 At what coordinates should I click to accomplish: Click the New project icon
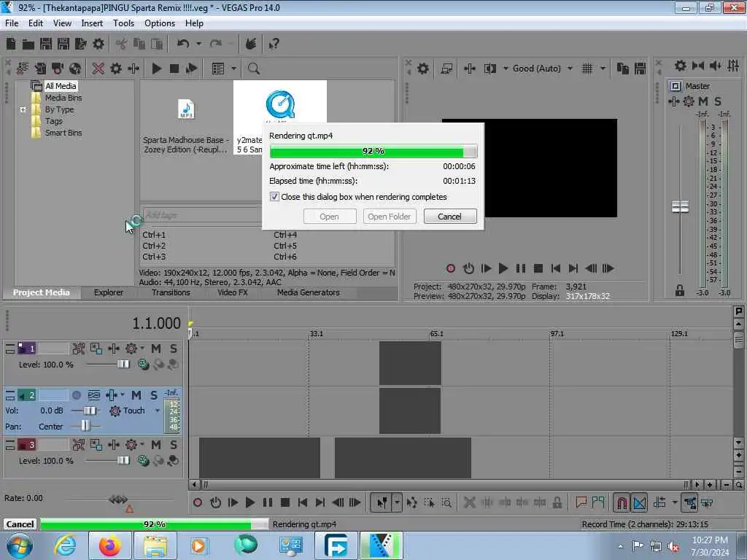(11, 44)
